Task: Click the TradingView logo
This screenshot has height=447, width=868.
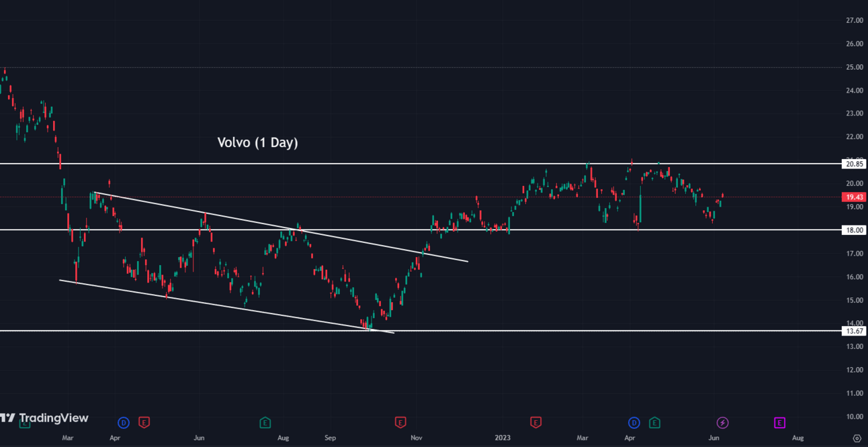Action: click(44, 418)
